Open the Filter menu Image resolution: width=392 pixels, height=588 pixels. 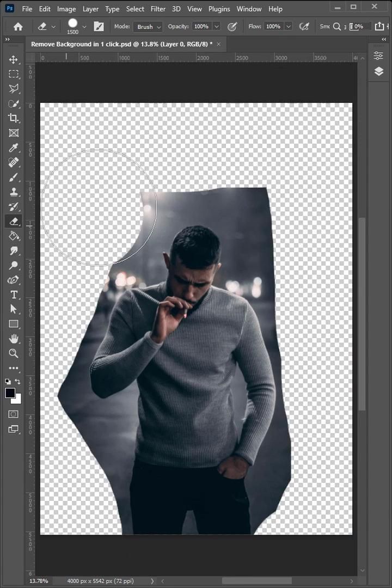point(158,9)
